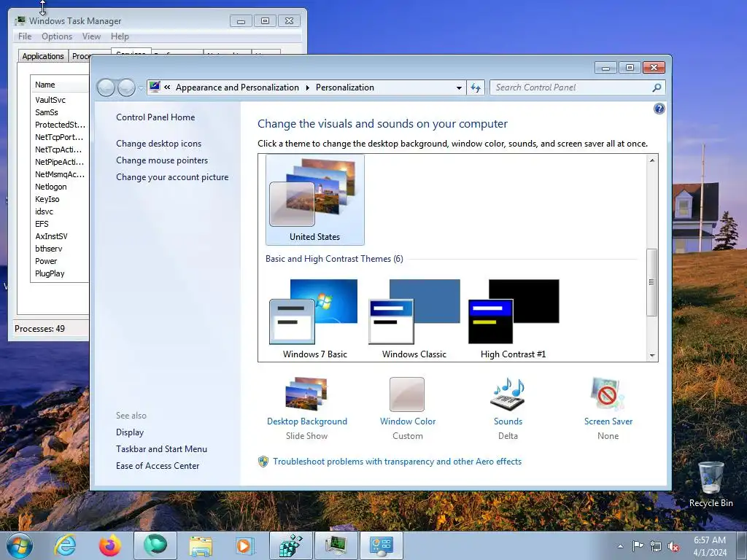The image size is (747, 560).
Task: Select the United States theme
Action: point(314,200)
